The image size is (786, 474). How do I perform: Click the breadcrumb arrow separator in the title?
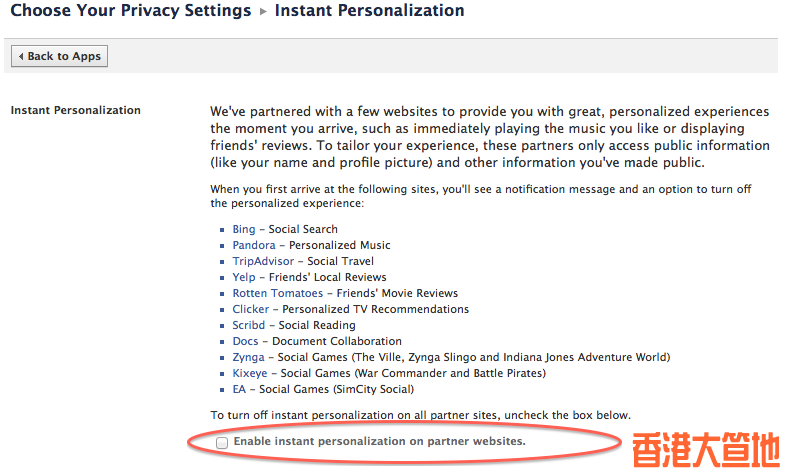(x=263, y=12)
